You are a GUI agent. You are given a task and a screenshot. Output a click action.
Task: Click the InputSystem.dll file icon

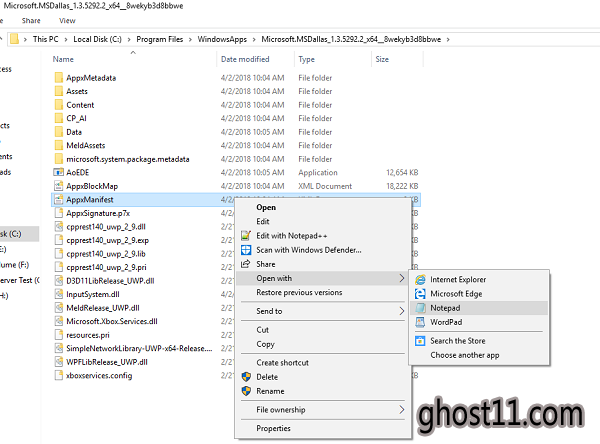pyautogui.click(x=59, y=294)
